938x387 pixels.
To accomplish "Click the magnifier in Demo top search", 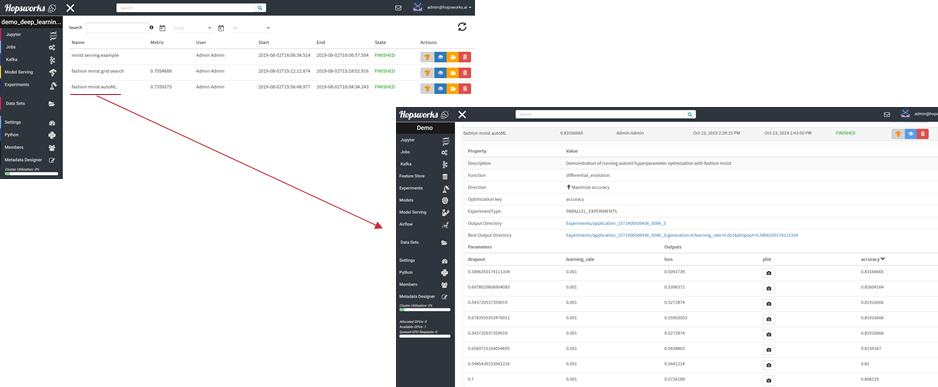I will [x=690, y=114].
